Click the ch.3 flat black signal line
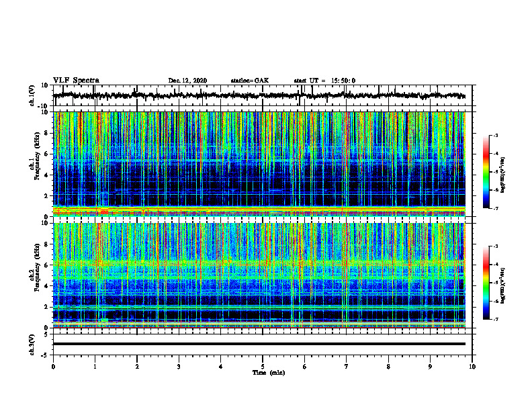532x411 pixels. pos(259,344)
